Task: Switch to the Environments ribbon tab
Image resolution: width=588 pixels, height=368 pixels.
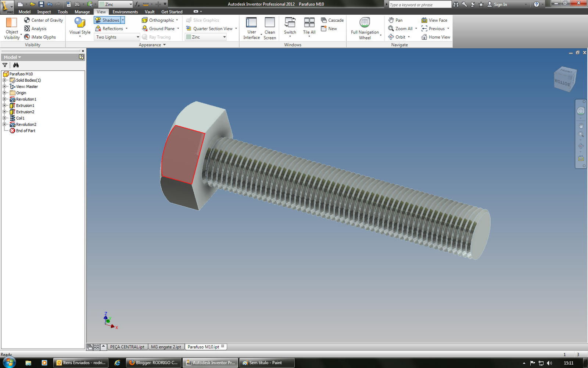Action: click(125, 12)
